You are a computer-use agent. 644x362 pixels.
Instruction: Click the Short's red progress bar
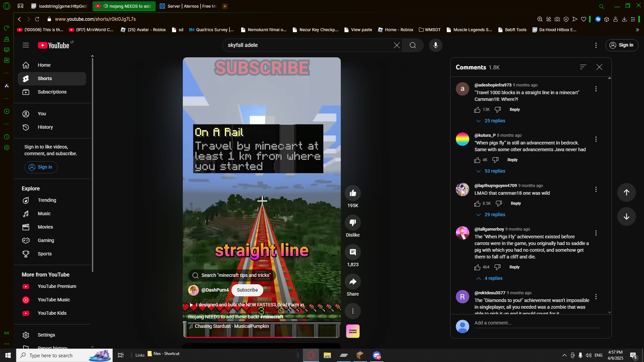tap(262, 337)
